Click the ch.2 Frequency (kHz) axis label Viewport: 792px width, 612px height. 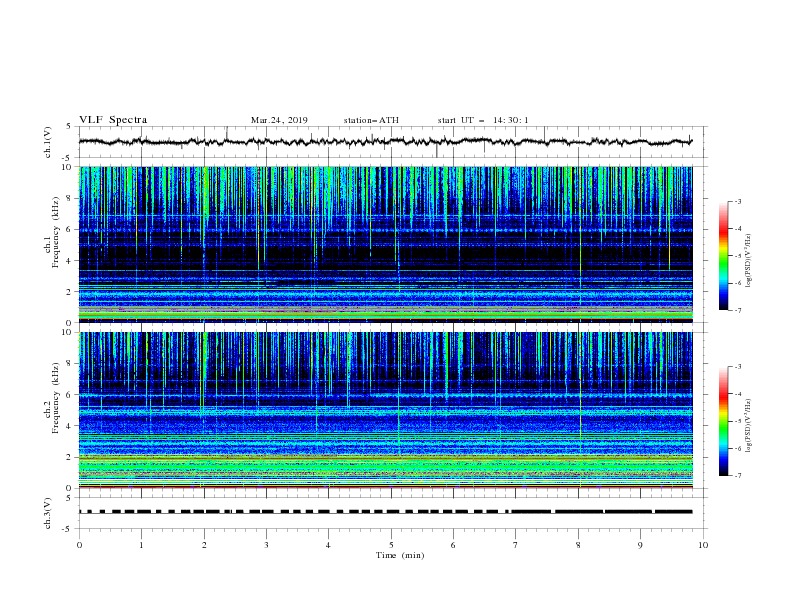coord(52,398)
